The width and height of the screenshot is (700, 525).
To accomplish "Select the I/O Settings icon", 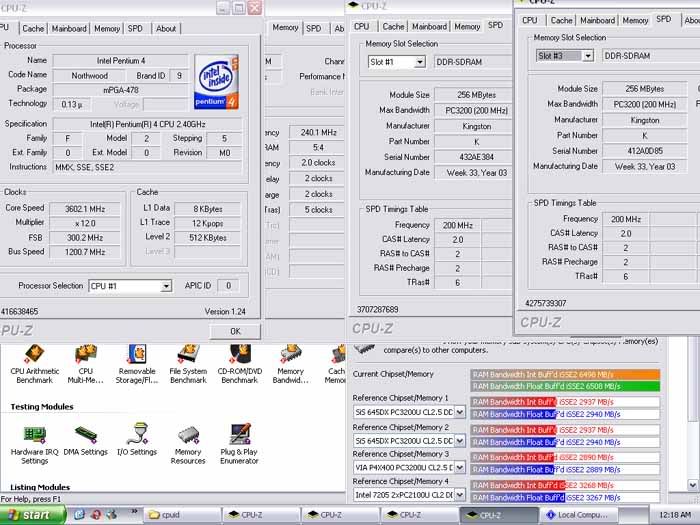I will (x=137, y=434).
